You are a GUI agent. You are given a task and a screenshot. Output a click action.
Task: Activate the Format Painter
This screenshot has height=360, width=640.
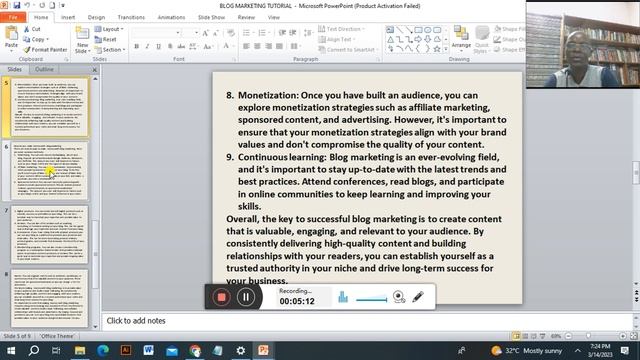(45, 49)
